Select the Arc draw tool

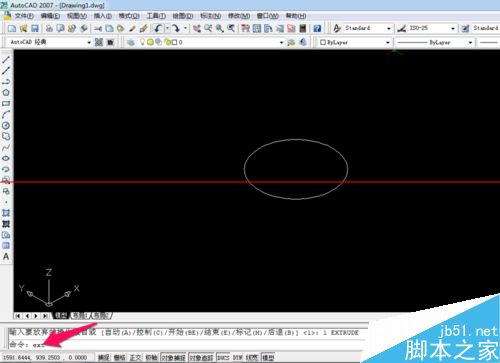click(6, 115)
